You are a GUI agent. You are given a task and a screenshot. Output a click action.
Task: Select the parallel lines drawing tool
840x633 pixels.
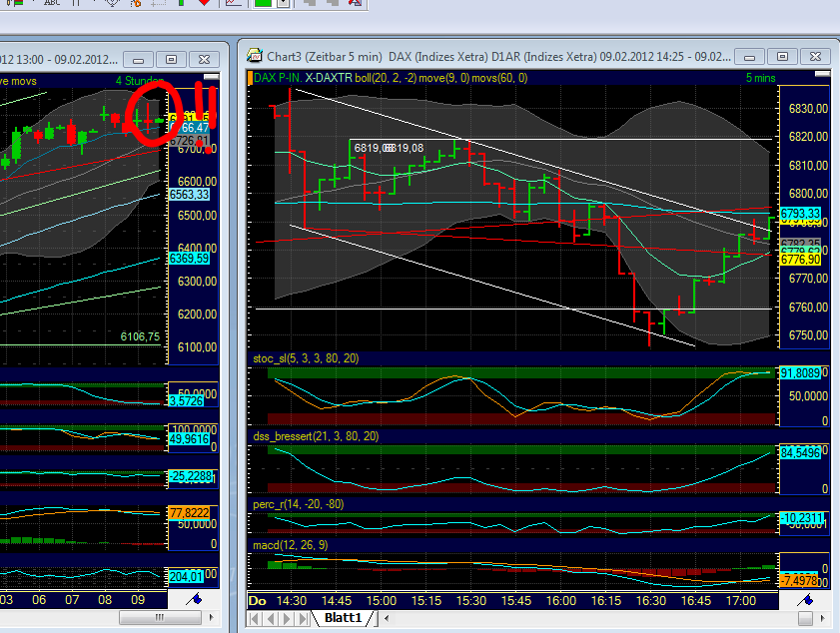[76, 4]
